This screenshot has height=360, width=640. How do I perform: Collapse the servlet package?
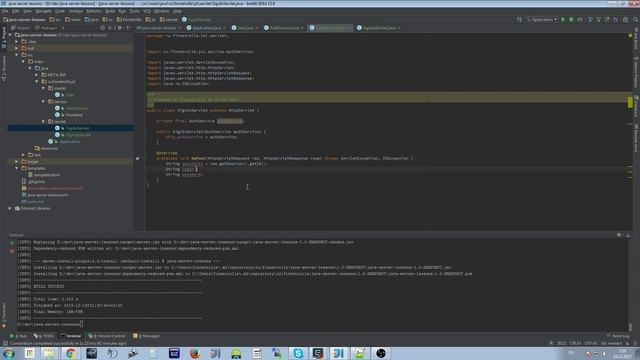(43, 122)
